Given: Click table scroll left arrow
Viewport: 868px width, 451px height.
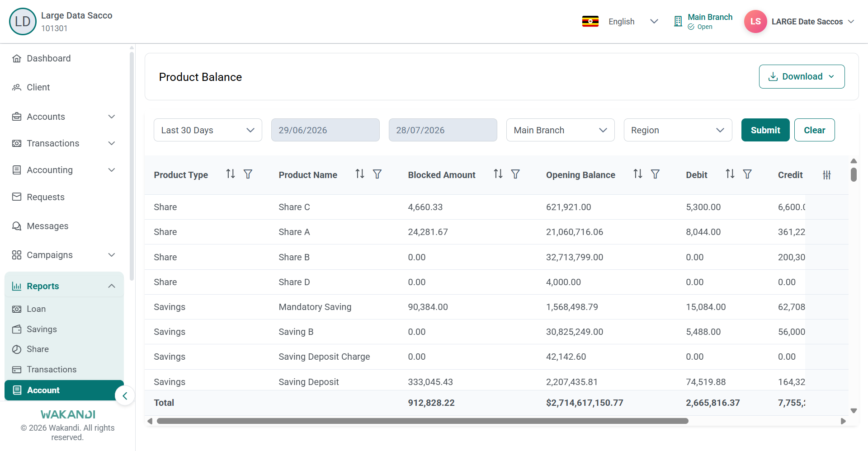Looking at the screenshot, I should tap(150, 421).
